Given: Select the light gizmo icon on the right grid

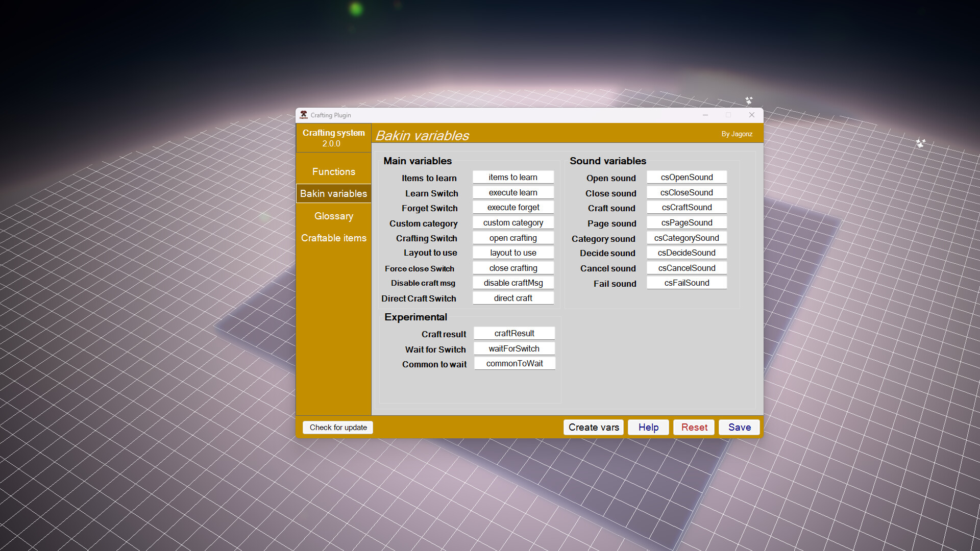Looking at the screenshot, I should click(921, 143).
